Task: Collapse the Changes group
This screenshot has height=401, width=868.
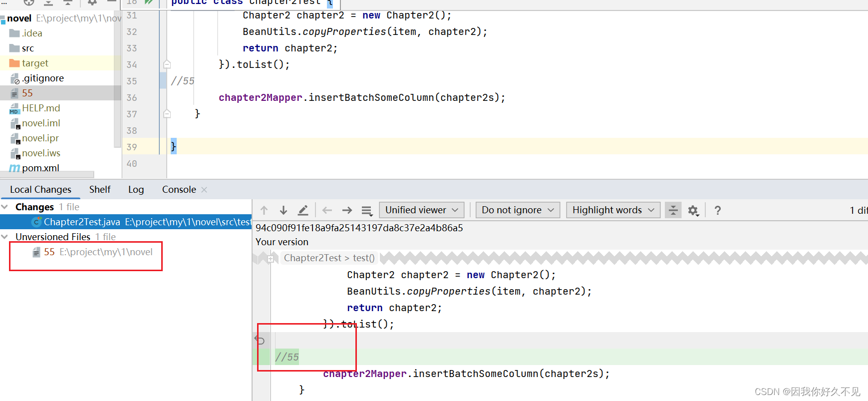Action: pyautogui.click(x=5, y=207)
